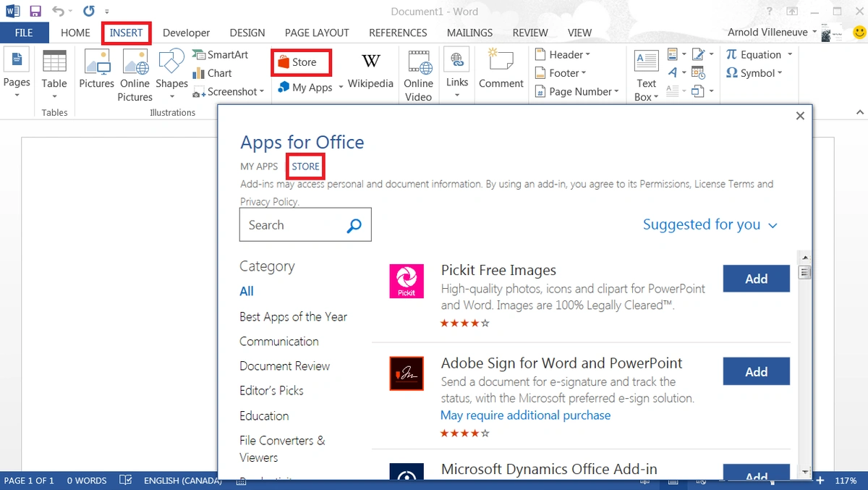The width and height of the screenshot is (868, 490).
Task: Switch to MY APPS tab in dialog
Action: 259,166
